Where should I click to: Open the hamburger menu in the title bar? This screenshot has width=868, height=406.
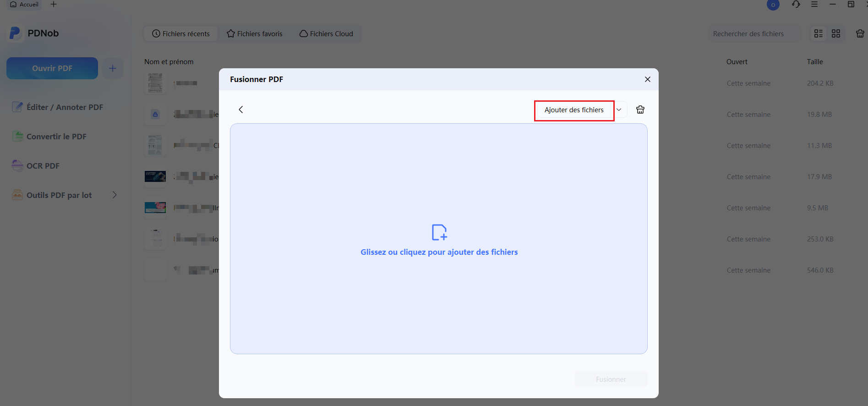coord(814,4)
